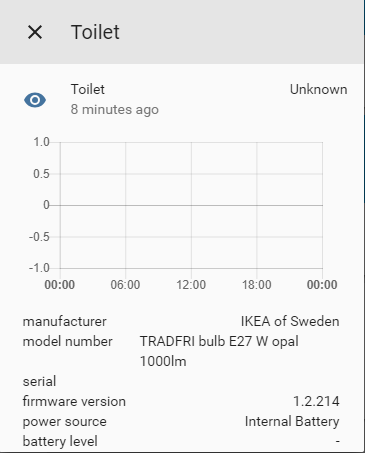
Task: Click the Toilet dialog title
Action: [x=95, y=32]
